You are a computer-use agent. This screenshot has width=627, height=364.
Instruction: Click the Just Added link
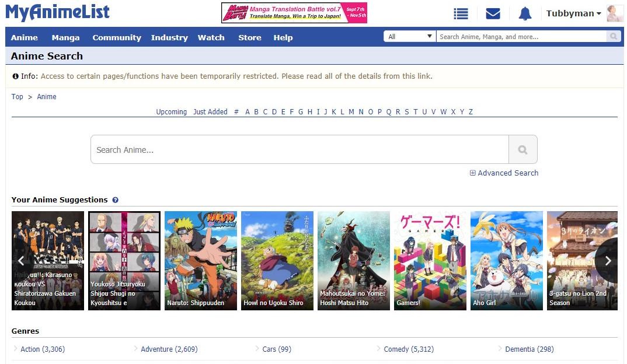click(x=210, y=112)
